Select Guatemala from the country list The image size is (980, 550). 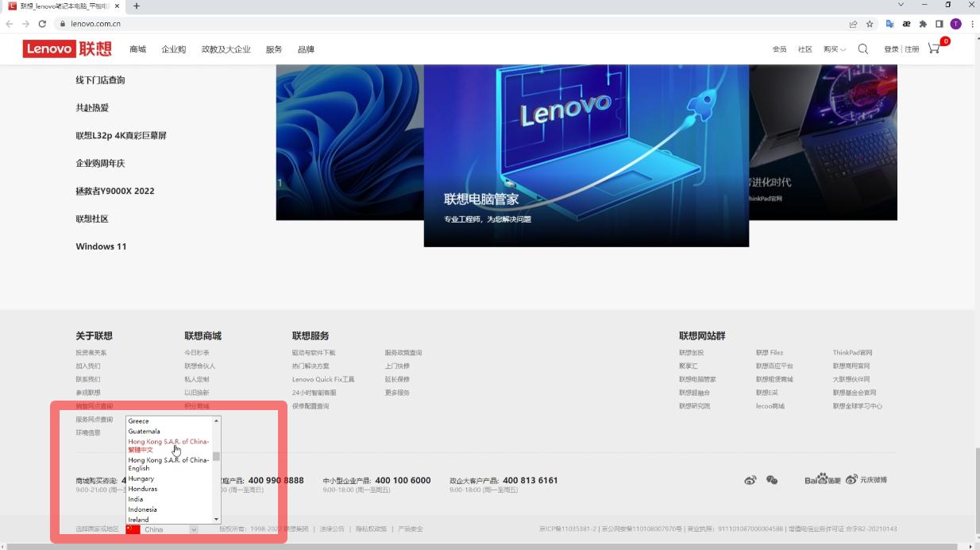(146, 431)
